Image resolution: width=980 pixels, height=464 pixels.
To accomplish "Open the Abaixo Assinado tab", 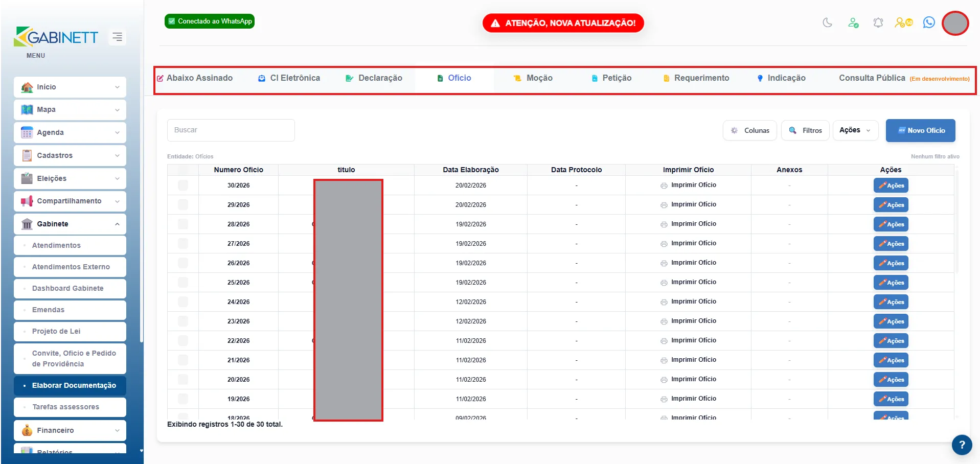I will point(195,78).
